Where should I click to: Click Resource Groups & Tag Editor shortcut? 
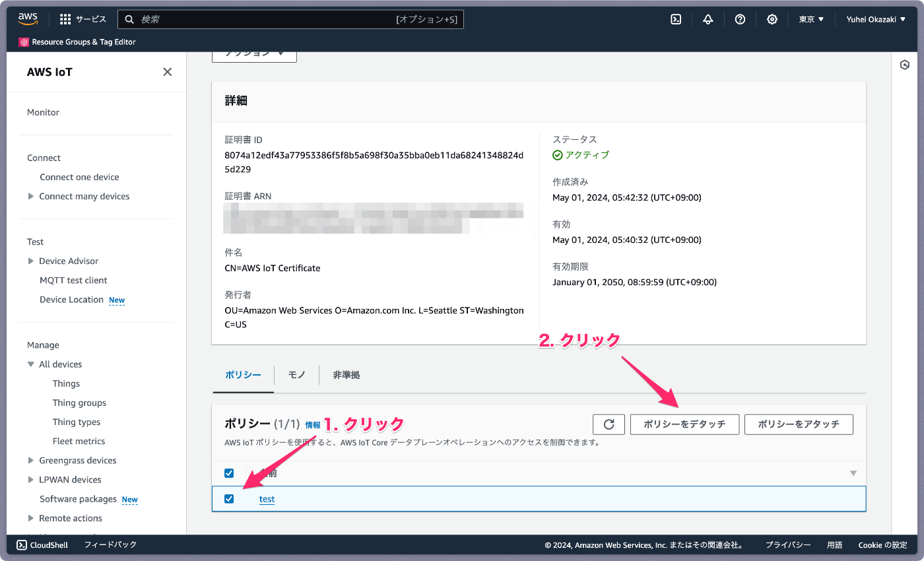(77, 42)
